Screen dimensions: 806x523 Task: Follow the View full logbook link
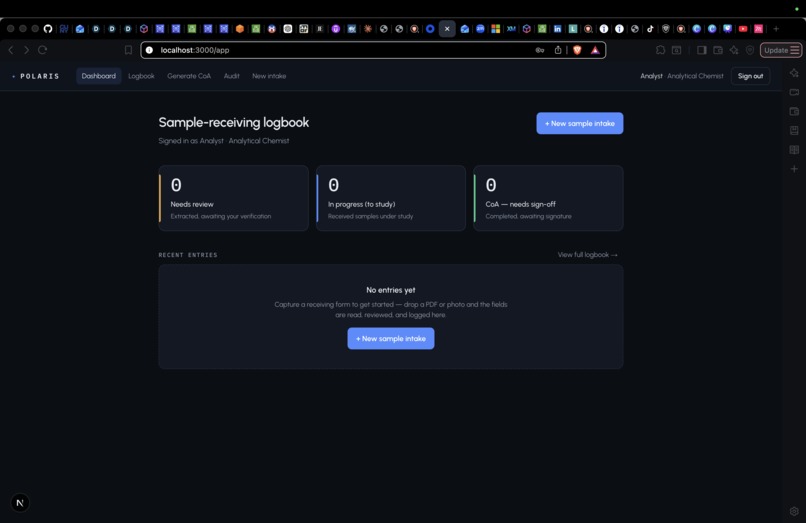588,255
